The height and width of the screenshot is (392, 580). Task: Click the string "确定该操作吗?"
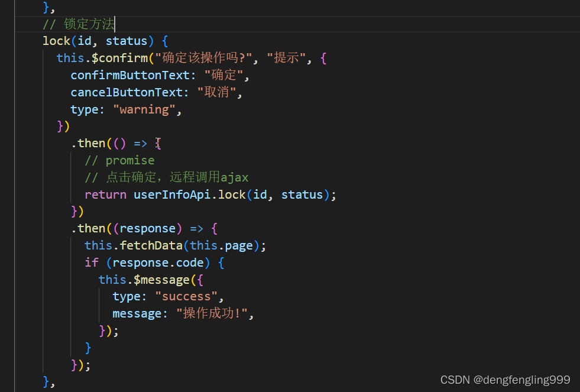tap(203, 58)
